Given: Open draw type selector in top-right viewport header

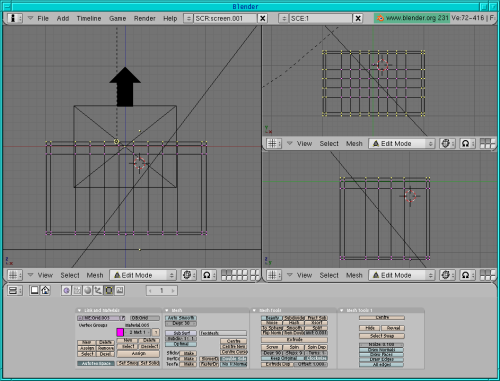Looking at the screenshot, I should 448,143.
